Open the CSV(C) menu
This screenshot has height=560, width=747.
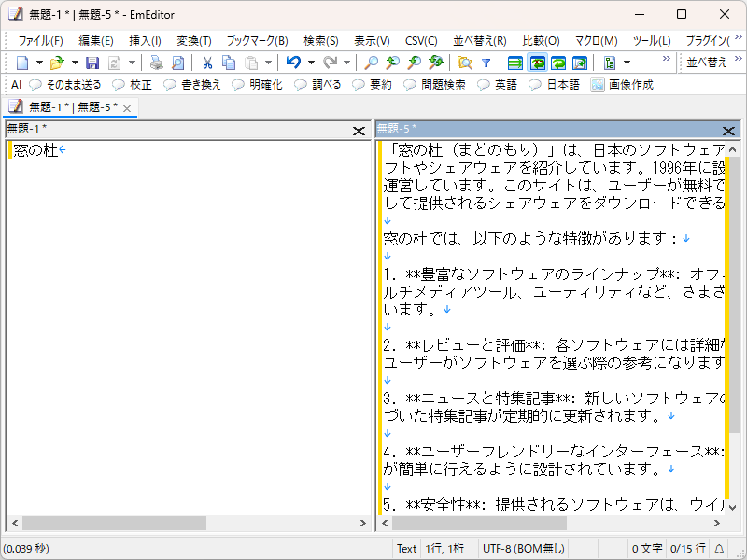pos(421,41)
